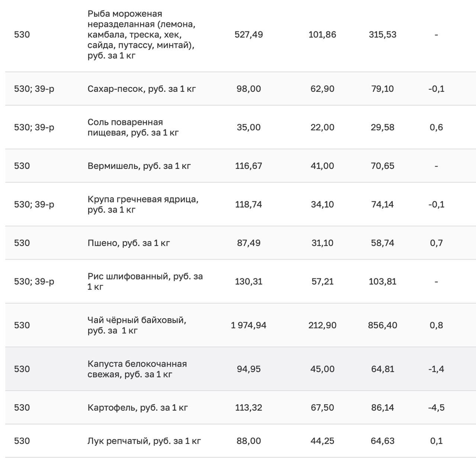
Task: Click the 62,90 minimum sugar price
Action: pyautogui.click(x=322, y=89)
